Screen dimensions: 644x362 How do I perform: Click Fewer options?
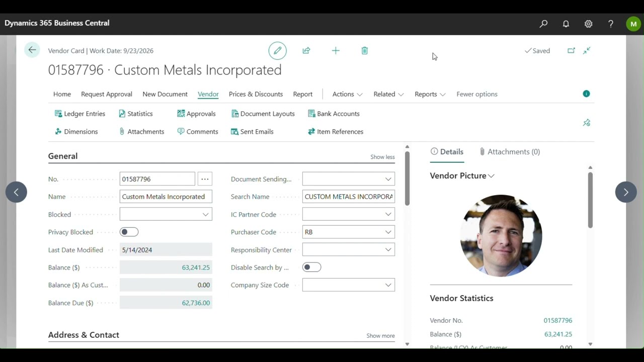pyautogui.click(x=477, y=94)
